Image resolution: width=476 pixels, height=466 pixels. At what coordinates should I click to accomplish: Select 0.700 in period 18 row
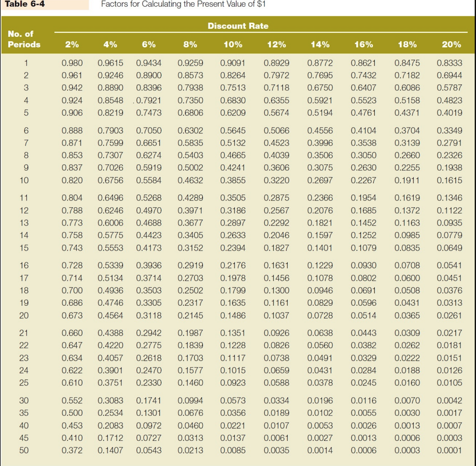point(72,291)
